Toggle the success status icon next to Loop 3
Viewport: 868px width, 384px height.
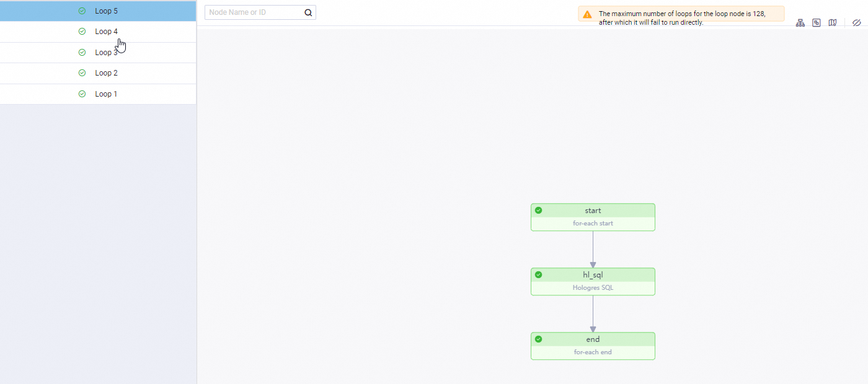click(x=81, y=52)
